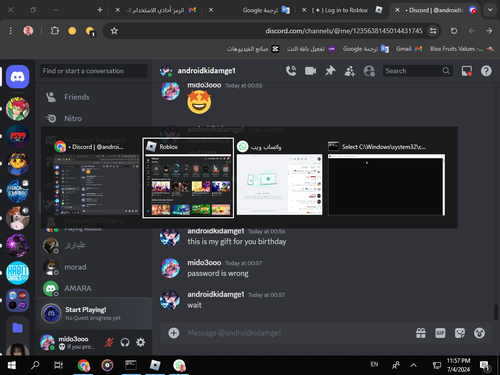Open Windows taskbar search

35,365
